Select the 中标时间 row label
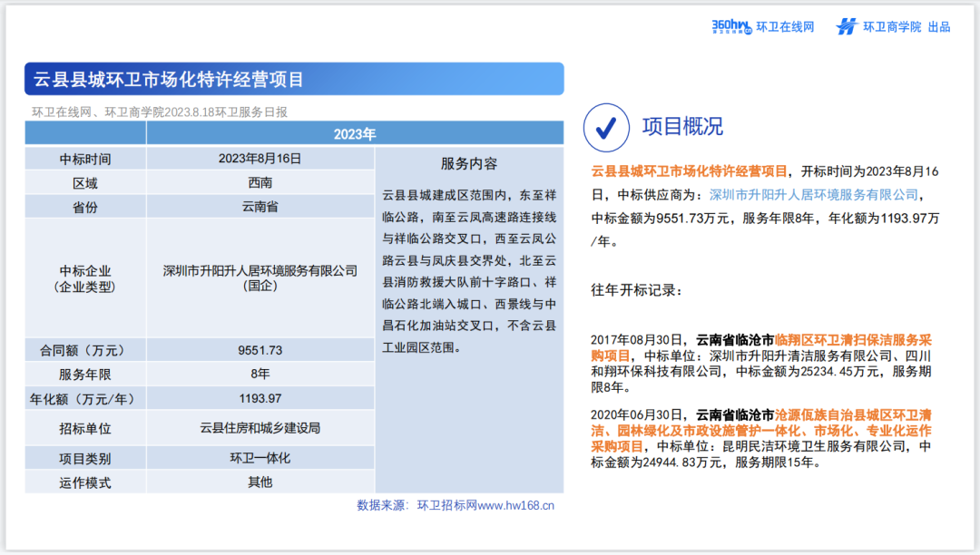 85,159
